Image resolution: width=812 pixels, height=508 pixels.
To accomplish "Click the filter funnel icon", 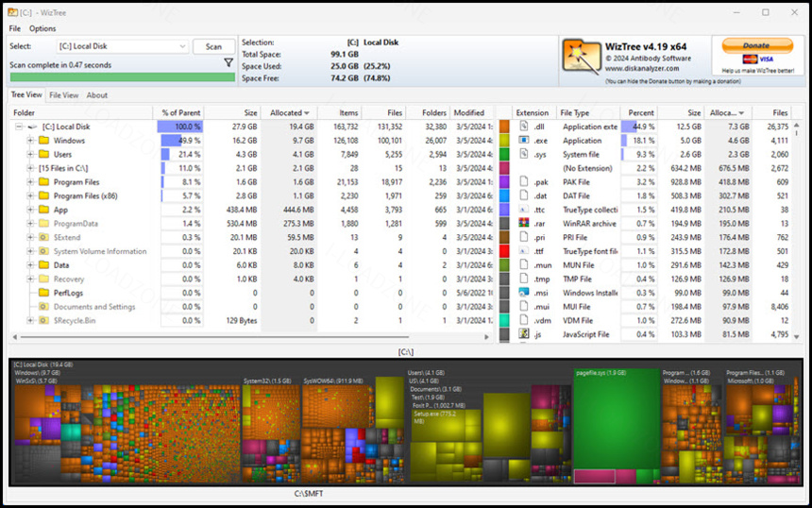I will 228,62.
